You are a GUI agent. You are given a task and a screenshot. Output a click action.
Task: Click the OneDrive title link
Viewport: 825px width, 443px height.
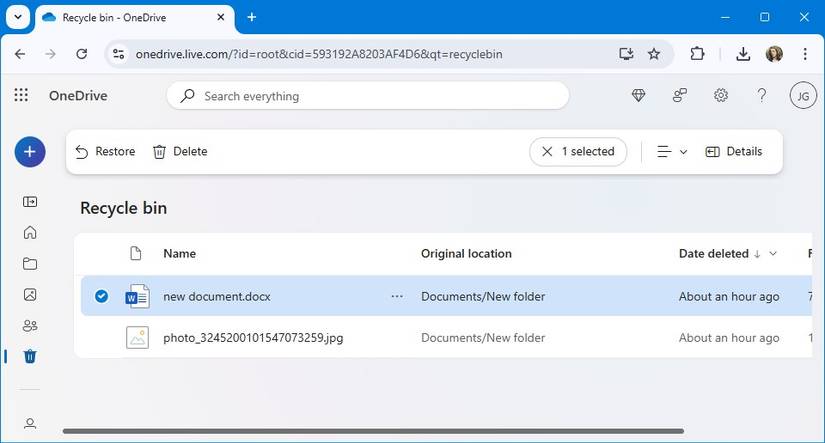78,96
